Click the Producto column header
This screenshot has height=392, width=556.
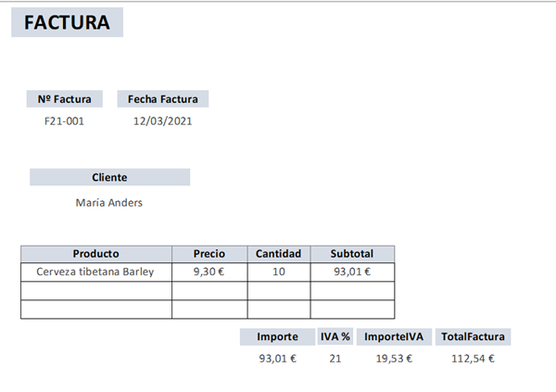tap(96, 254)
